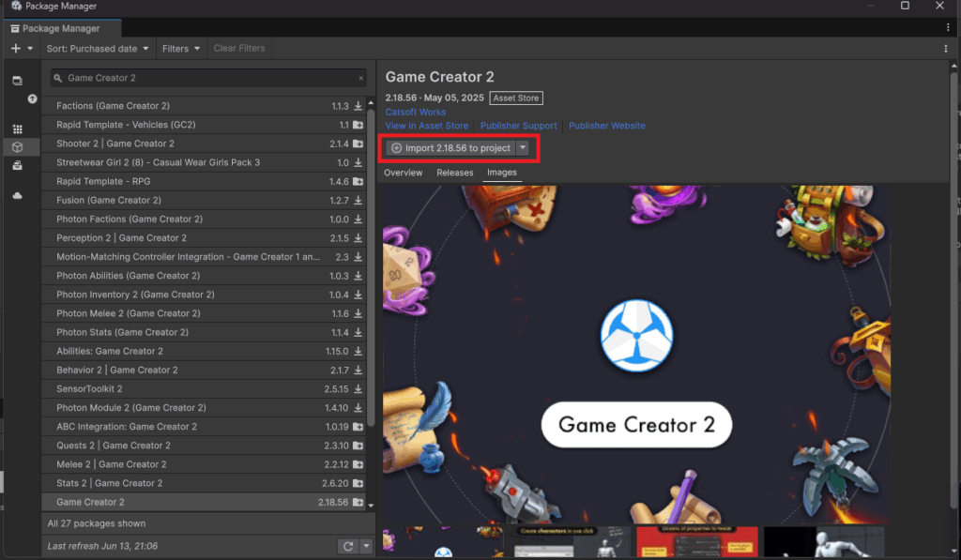
Task: Select the Photon Stats (Game Creator 2) package
Action: click(x=204, y=333)
